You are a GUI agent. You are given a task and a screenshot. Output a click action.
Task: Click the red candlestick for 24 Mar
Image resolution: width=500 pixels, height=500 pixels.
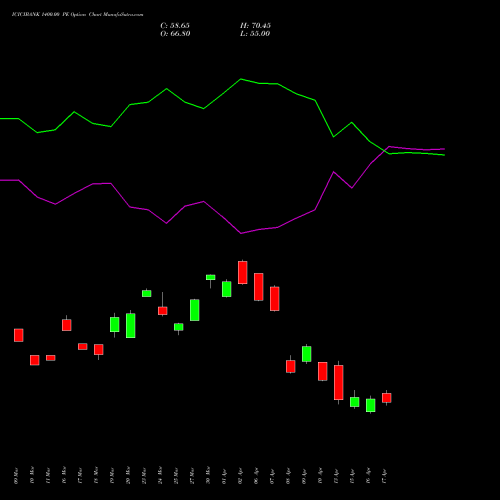(163, 311)
